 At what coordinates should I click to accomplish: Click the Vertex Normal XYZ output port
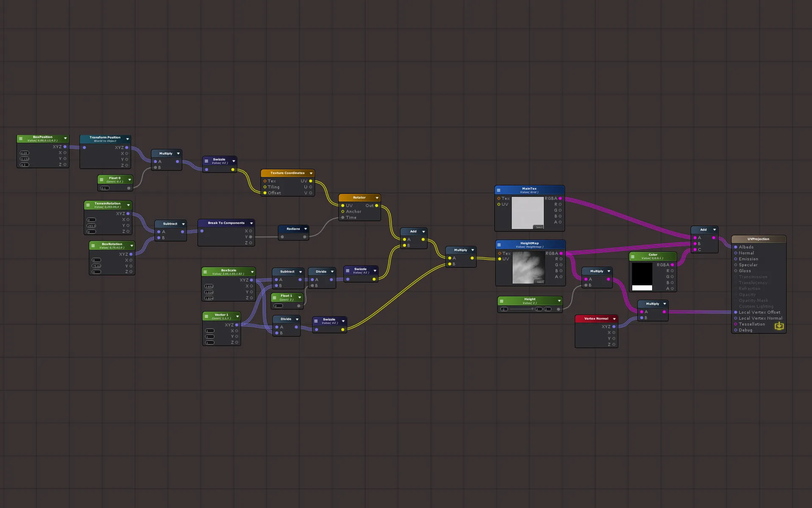click(x=614, y=326)
